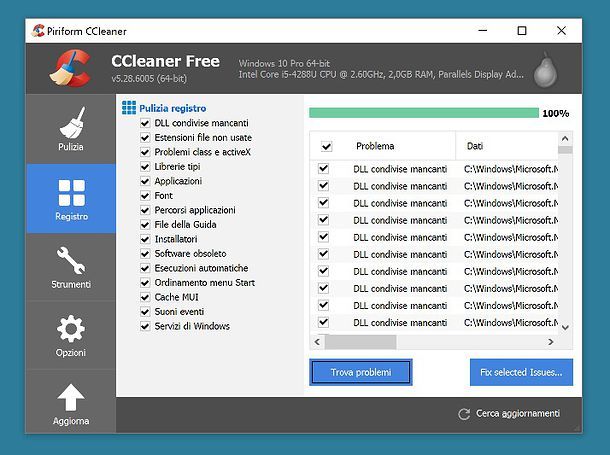Click the Trova problemi button

pos(361,373)
